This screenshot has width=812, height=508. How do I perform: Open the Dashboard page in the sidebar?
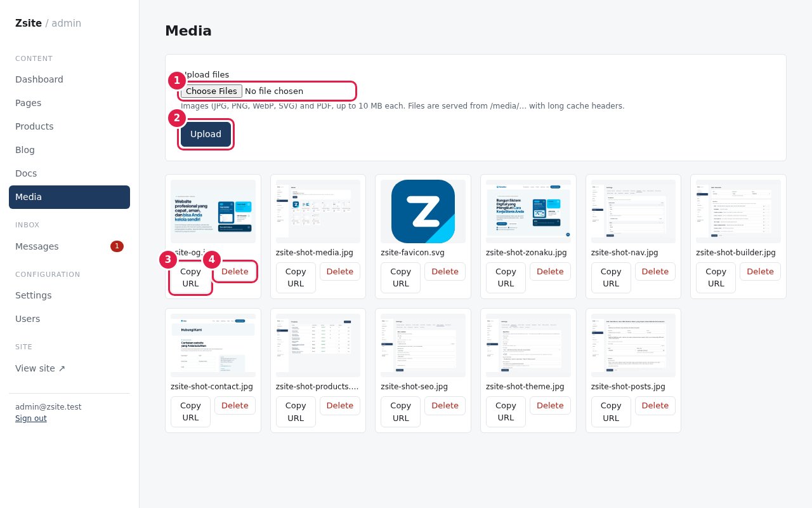point(69,79)
